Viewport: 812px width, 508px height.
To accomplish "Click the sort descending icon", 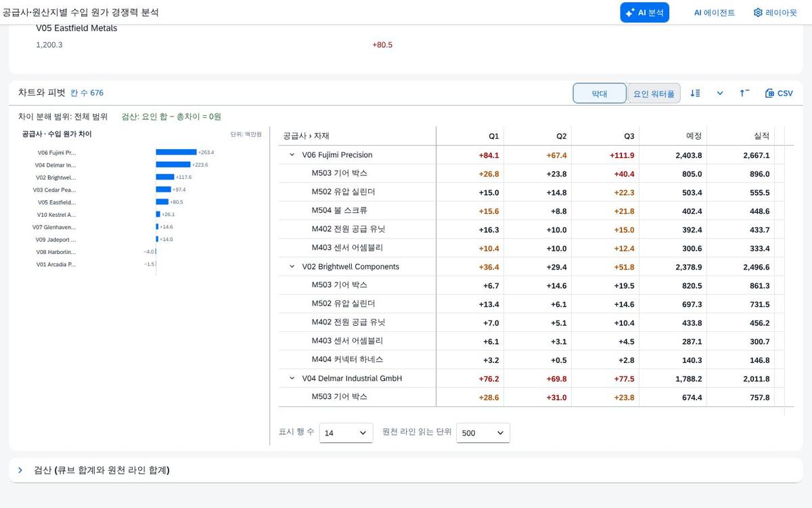I will click(x=695, y=93).
